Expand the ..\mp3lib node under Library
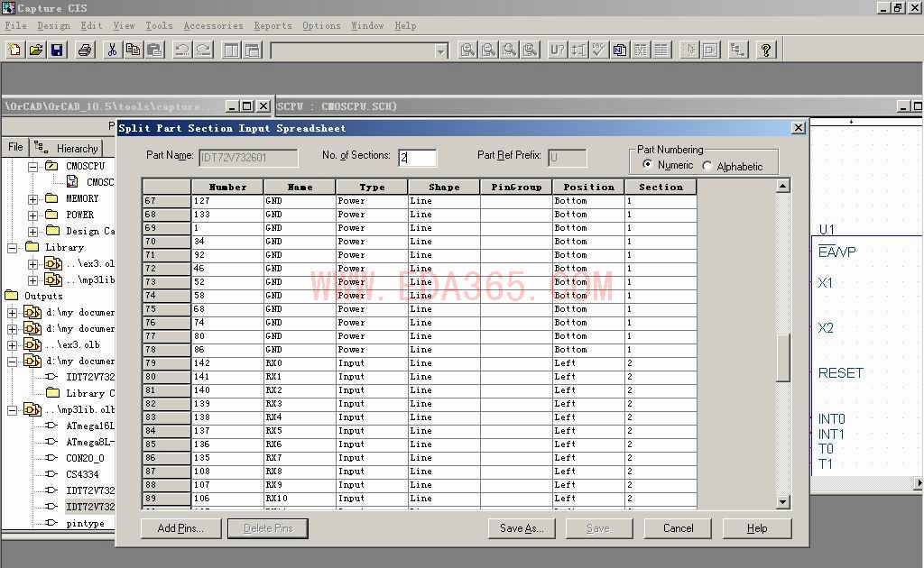 point(33,280)
